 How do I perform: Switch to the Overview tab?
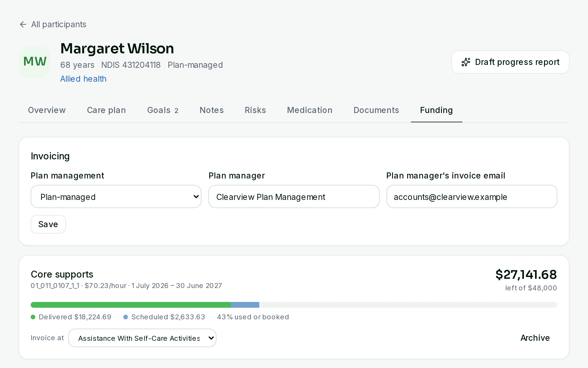coord(47,110)
